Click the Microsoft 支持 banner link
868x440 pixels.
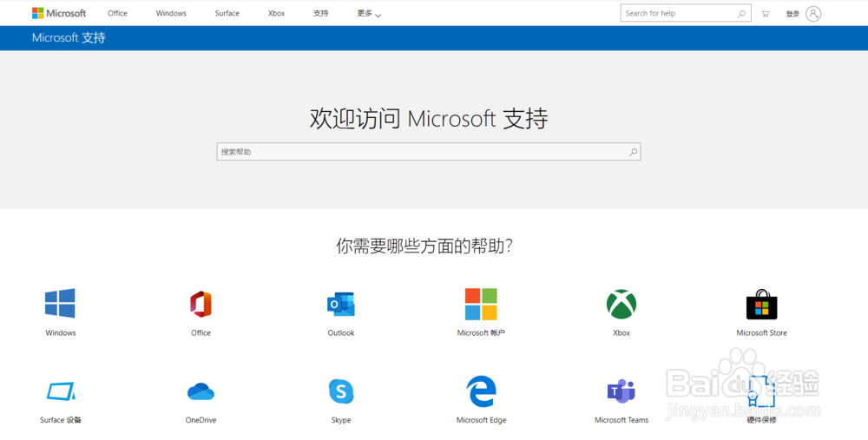tap(69, 37)
